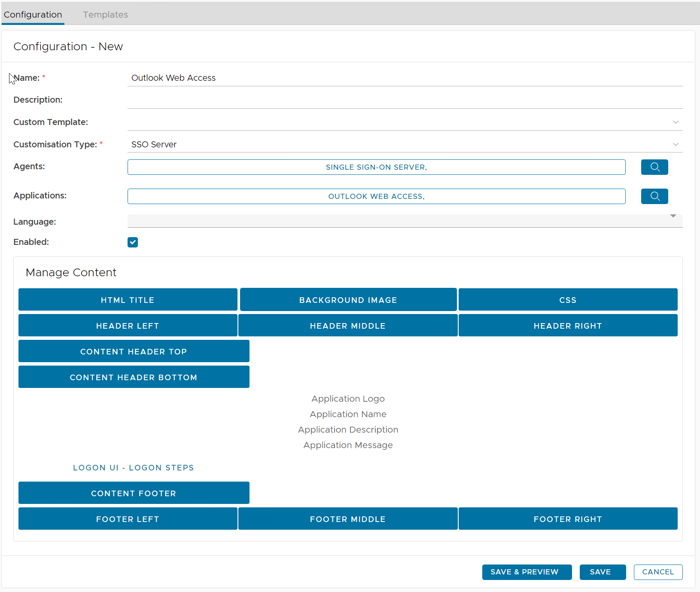Edit the Background Image content
Image resolution: width=700 pixels, height=592 pixels.
pos(348,300)
